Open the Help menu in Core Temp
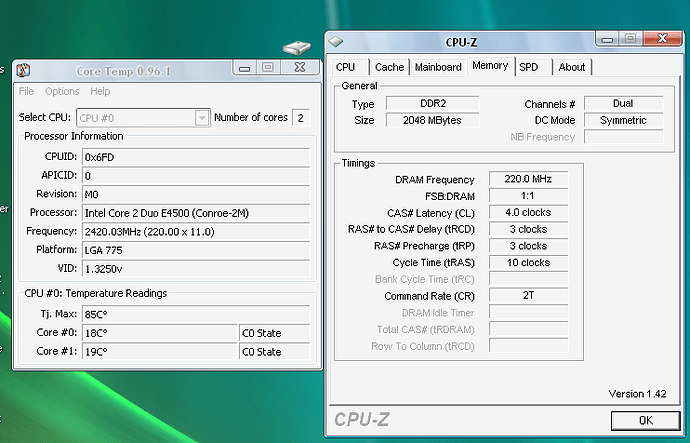The width and height of the screenshot is (690, 443). 100,92
